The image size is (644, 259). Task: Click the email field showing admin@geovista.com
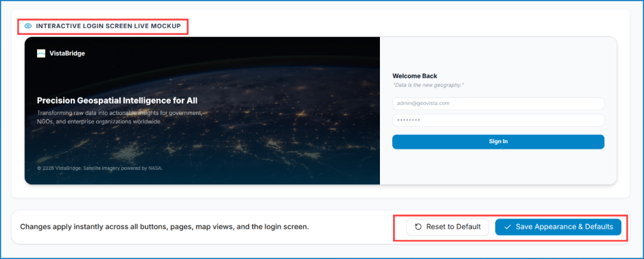pos(498,103)
